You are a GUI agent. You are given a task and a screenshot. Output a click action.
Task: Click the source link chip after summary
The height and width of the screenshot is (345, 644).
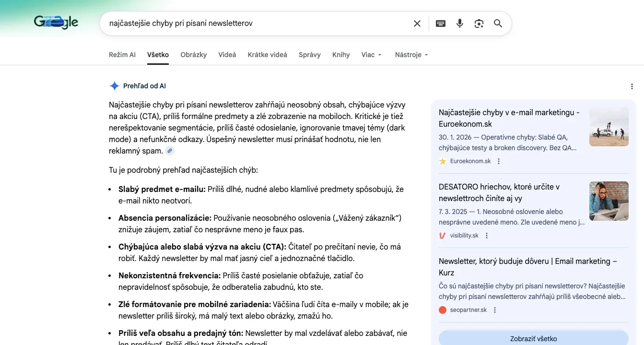pyautogui.click(x=170, y=151)
